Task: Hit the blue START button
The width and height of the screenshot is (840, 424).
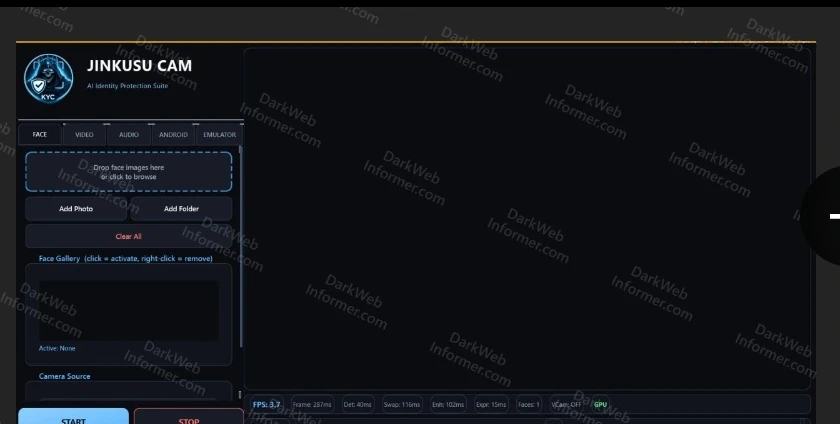Action: pyautogui.click(x=73, y=418)
